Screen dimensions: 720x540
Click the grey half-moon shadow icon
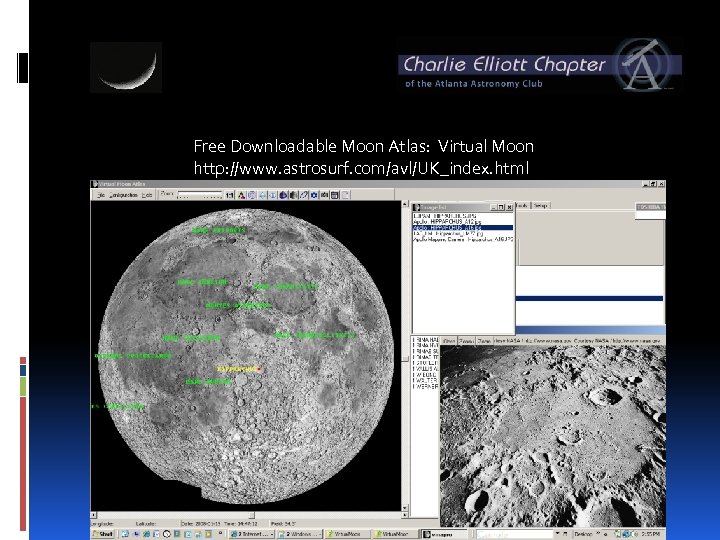click(x=293, y=195)
